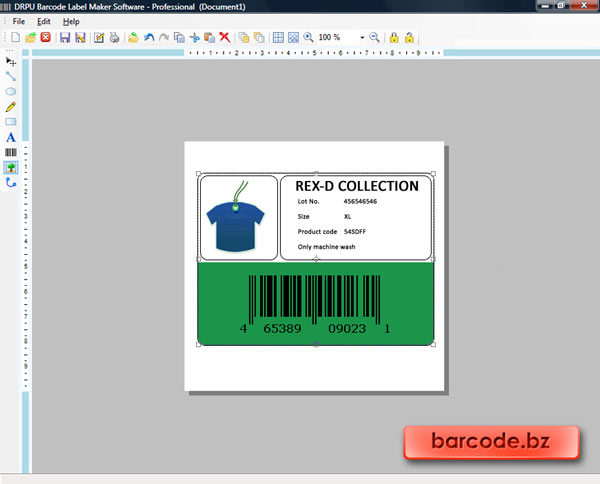Pick the Ellipse shape tool
600x484 pixels.
[11, 91]
